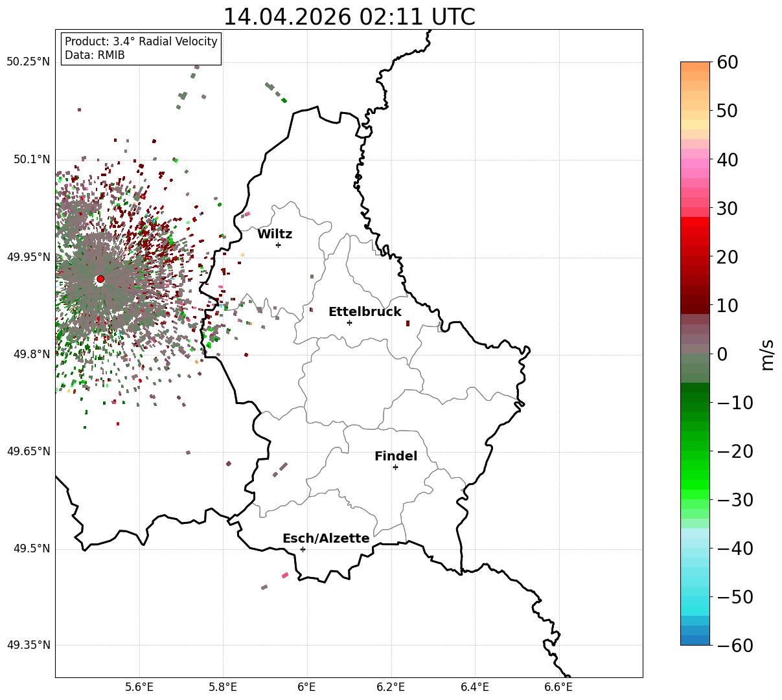Click the colorbar at 60 m/s orange

pos(695,65)
